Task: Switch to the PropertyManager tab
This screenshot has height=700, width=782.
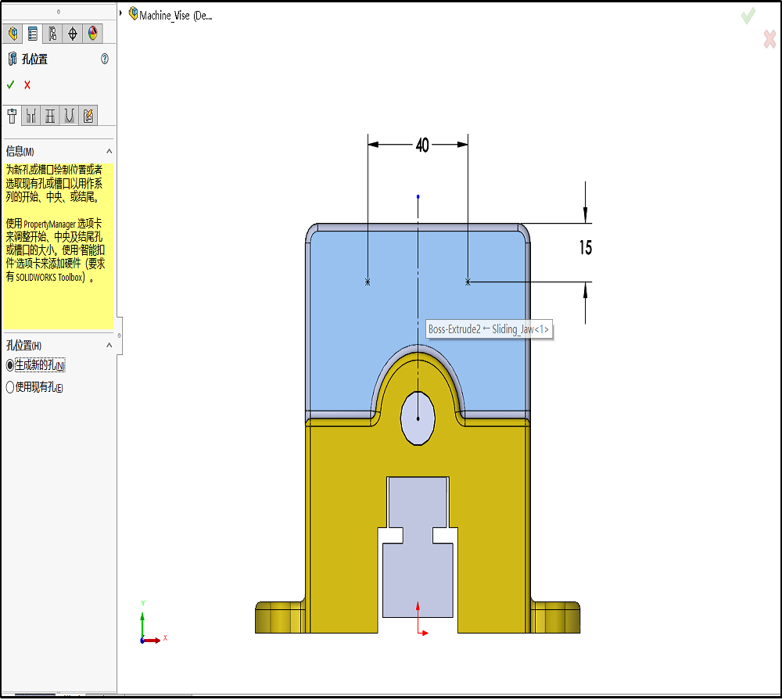Action: tap(32, 33)
